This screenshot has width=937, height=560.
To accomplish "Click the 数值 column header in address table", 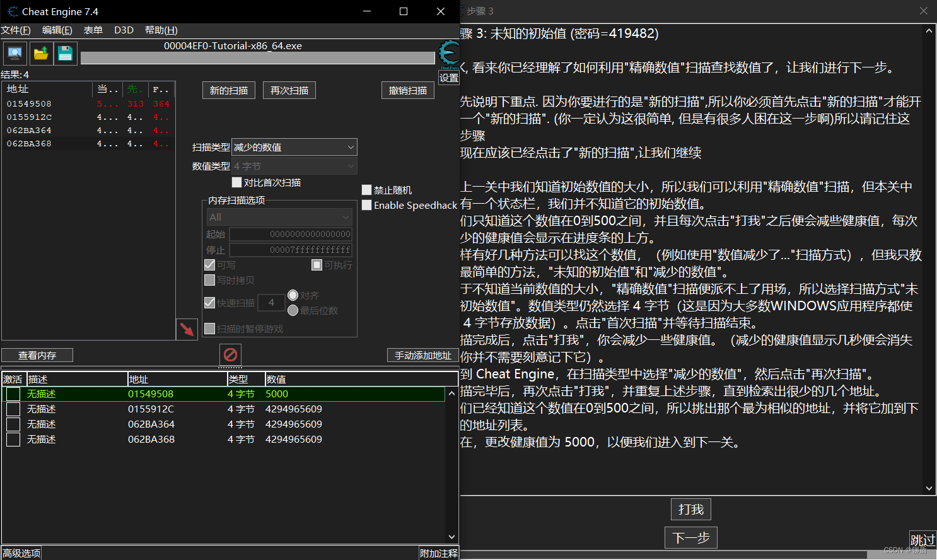I will (361, 379).
